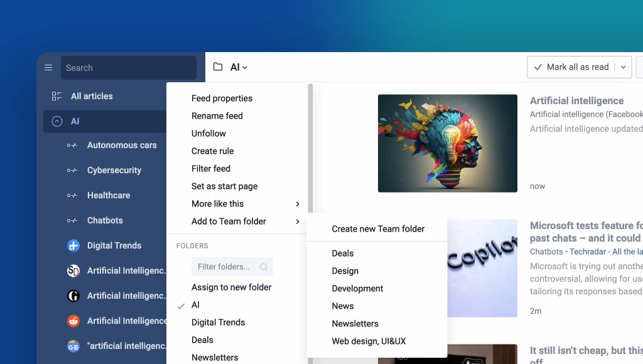Select the Digital Trends feed icon
The height and width of the screenshot is (364, 643).
point(73,245)
